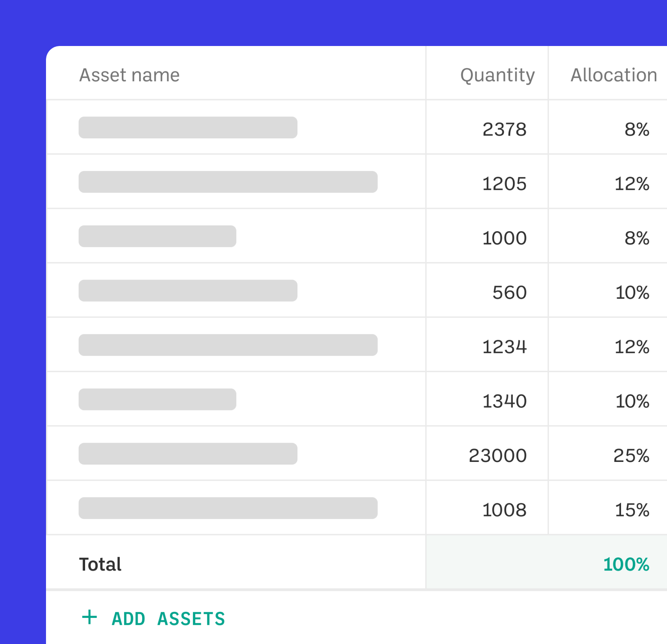Viewport: 667px width, 644px height.
Task: Click the 15% allocation value
Action: tap(632, 510)
